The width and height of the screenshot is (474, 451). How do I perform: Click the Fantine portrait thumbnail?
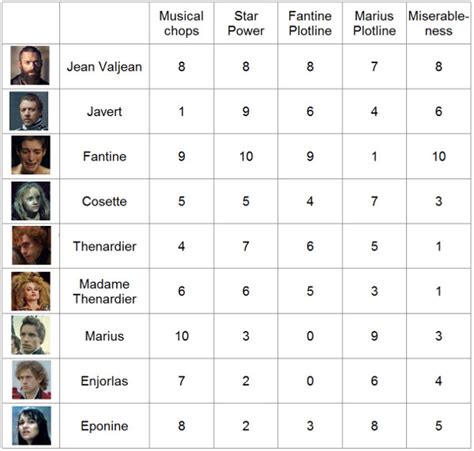point(31,155)
